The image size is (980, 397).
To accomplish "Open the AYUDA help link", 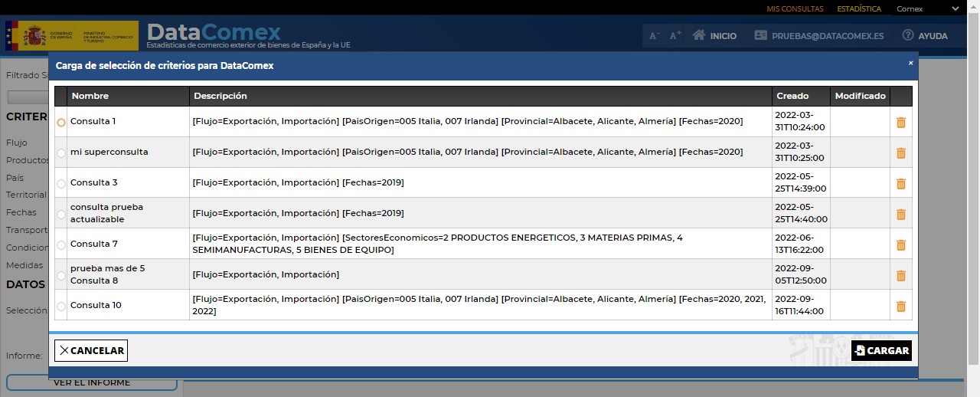I will [x=925, y=36].
